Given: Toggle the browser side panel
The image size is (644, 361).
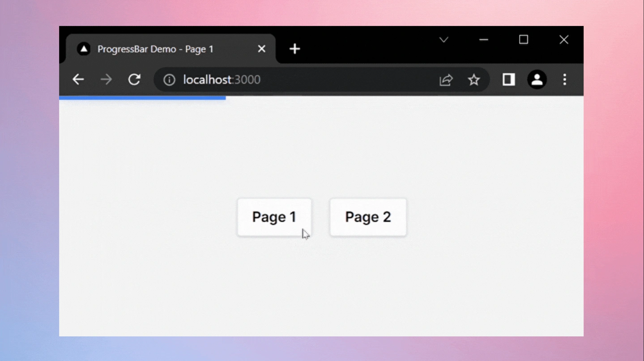Looking at the screenshot, I should pyautogui.click(x=508, y=80).
